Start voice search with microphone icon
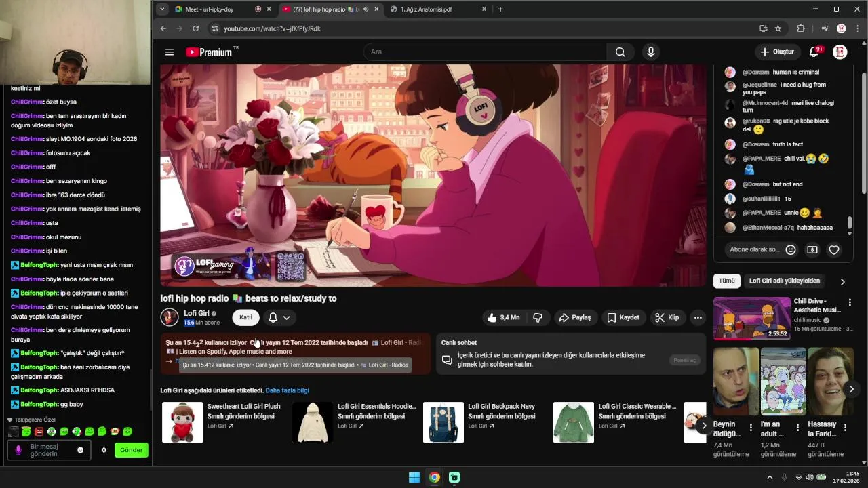 pos(651,52)
